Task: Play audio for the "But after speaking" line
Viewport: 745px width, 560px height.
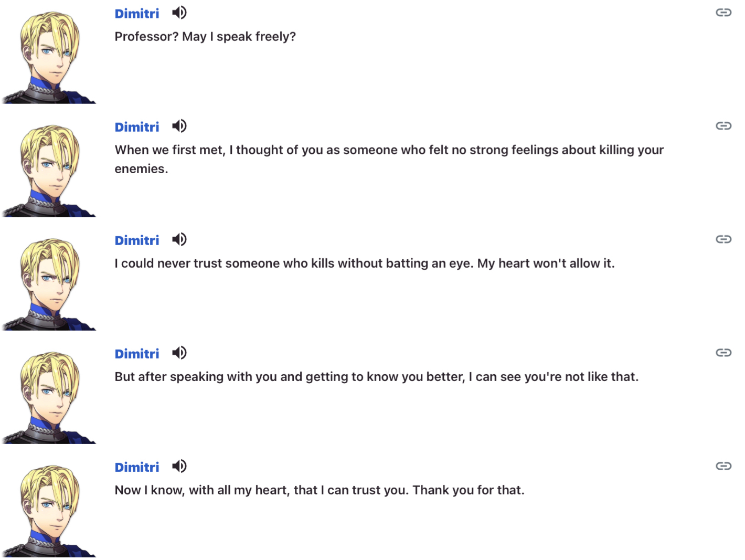Action: (x=179, y=353)
